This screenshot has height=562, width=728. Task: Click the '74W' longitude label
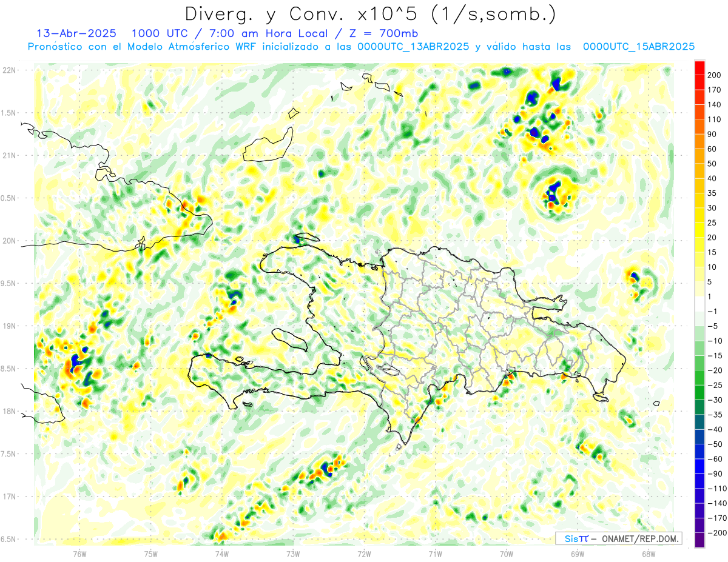pyautogui.click(x=221, y=554)
